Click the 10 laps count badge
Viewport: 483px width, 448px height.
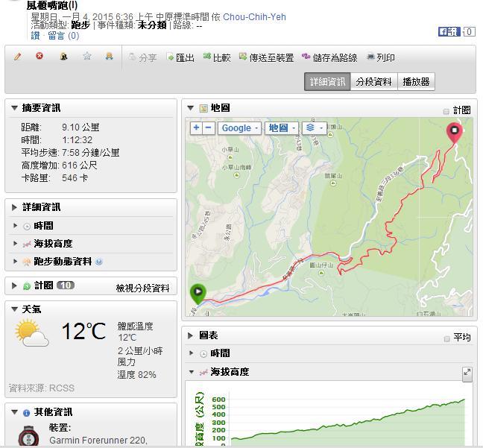pos(66,285)
